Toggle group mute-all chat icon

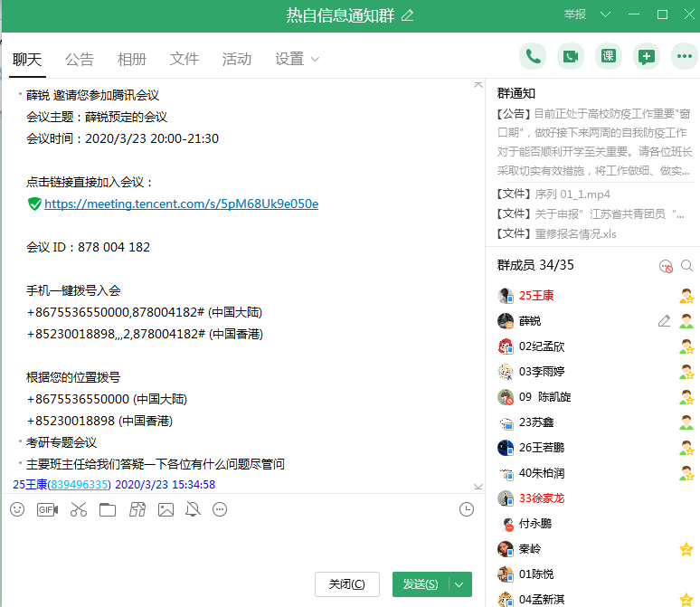tap(666, 266)
